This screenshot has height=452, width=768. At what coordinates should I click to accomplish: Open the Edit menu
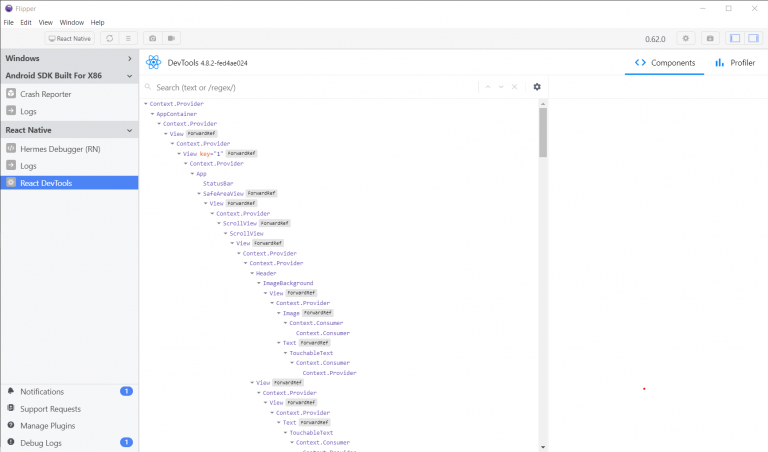pos(26,23)
